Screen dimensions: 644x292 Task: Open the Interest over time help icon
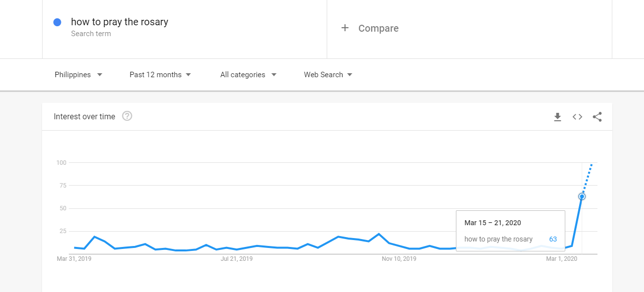coord(127,116)
